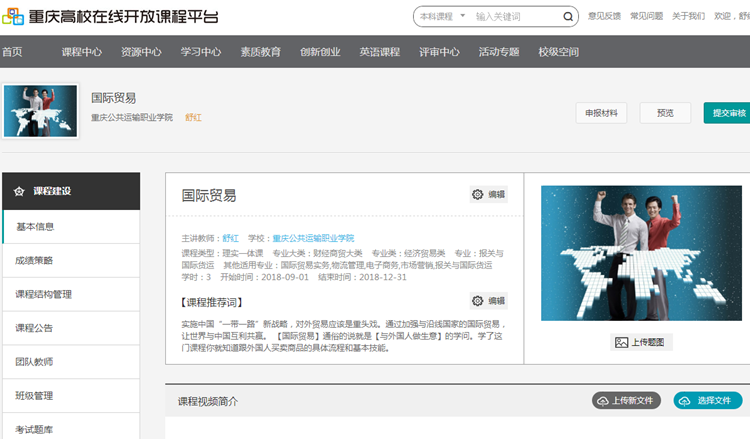Click the 申报材料 button
Viewport: 750px width, 439px height.
(601, 113)
